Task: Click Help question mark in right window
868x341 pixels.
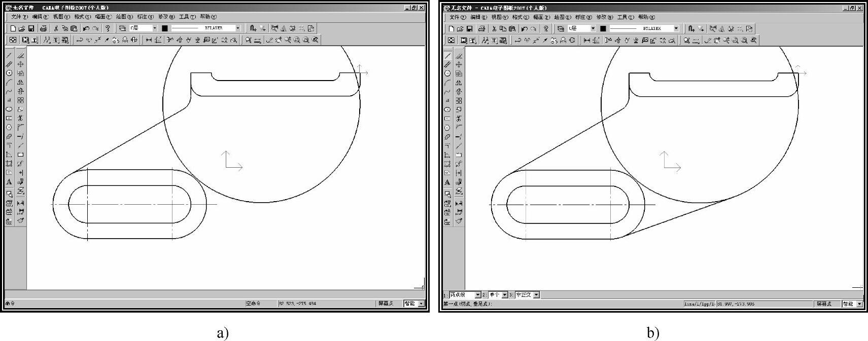Action: point(546,28)
